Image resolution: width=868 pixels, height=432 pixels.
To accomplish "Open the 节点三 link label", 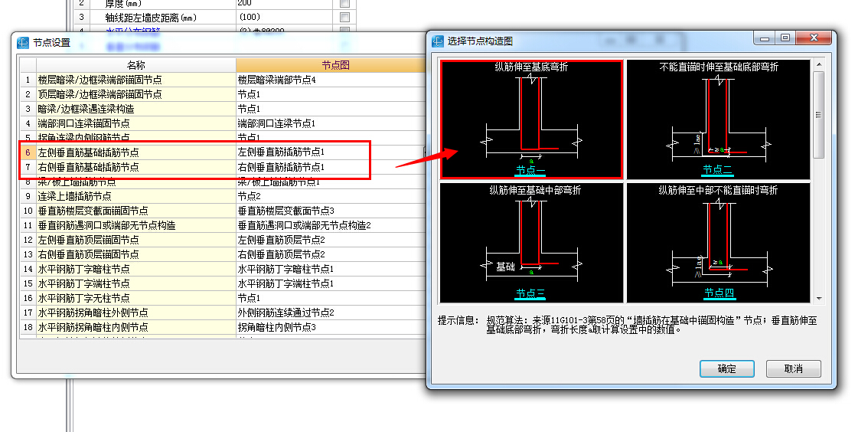I will [531, 293].
